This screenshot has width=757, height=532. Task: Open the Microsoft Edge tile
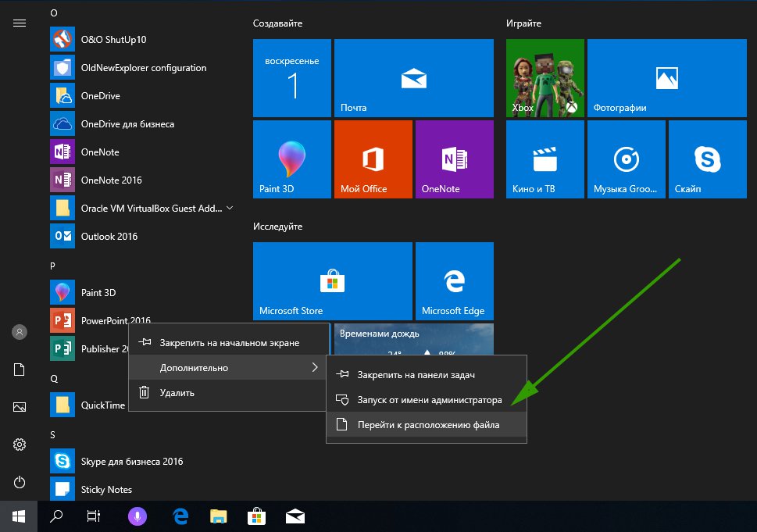455,281
